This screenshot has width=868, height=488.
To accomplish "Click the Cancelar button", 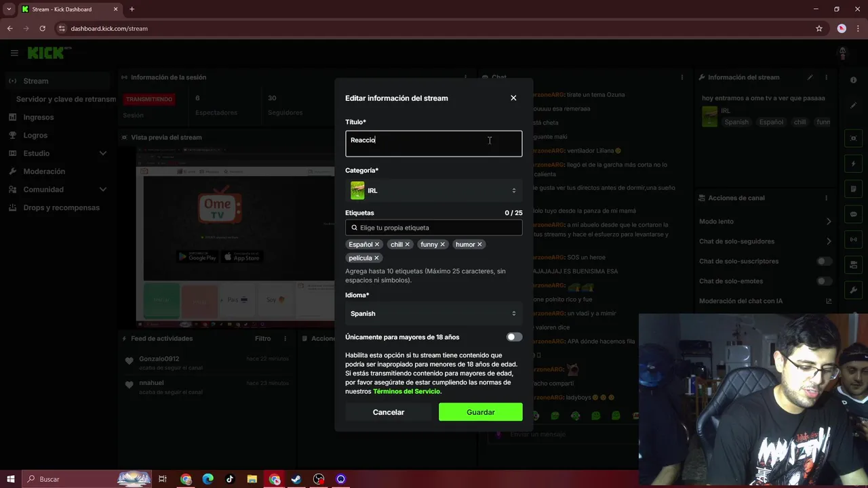I will pyautogui.click(x=388, y=412).
